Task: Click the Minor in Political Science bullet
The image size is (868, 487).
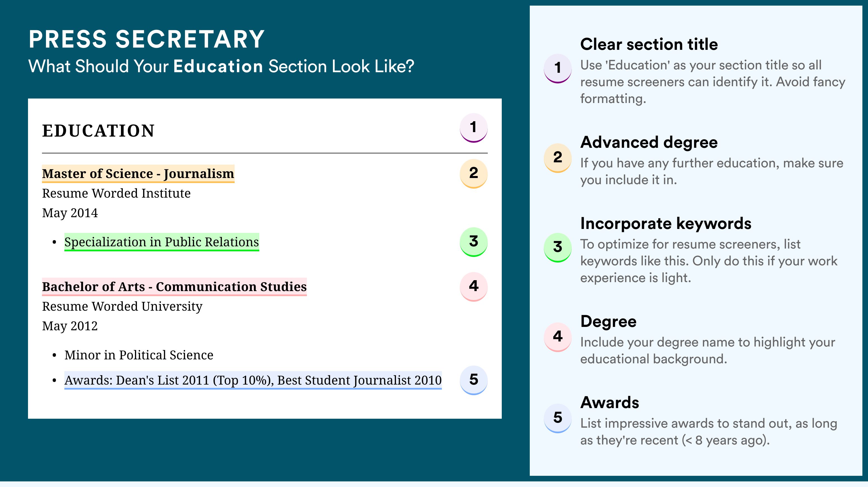Action: [x=139, y=355]
